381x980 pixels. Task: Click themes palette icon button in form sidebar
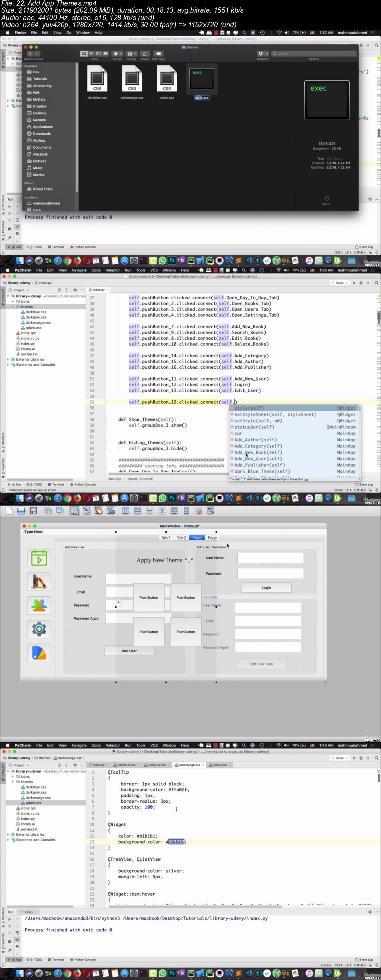(39, 653)
